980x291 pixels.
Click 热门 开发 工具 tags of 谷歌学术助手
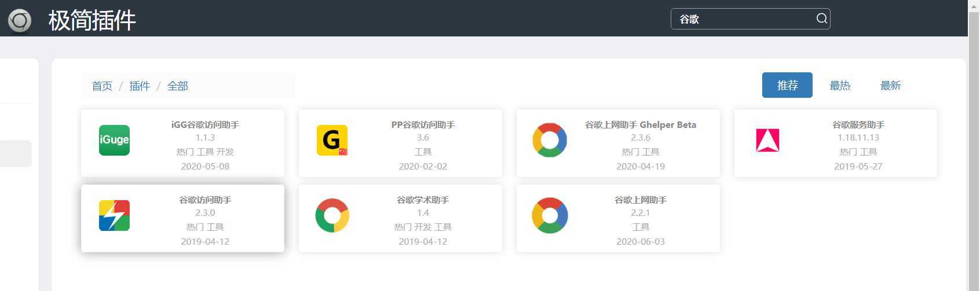click(423, 227)
